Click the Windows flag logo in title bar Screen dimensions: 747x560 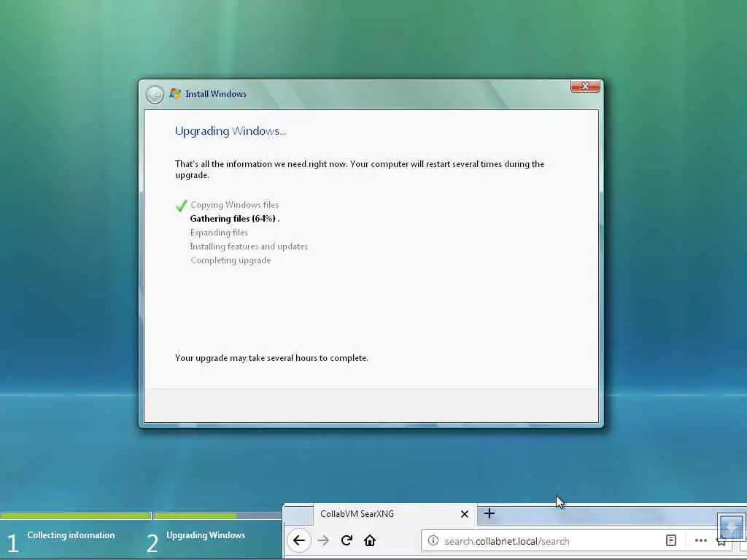(x=175, y=94)
